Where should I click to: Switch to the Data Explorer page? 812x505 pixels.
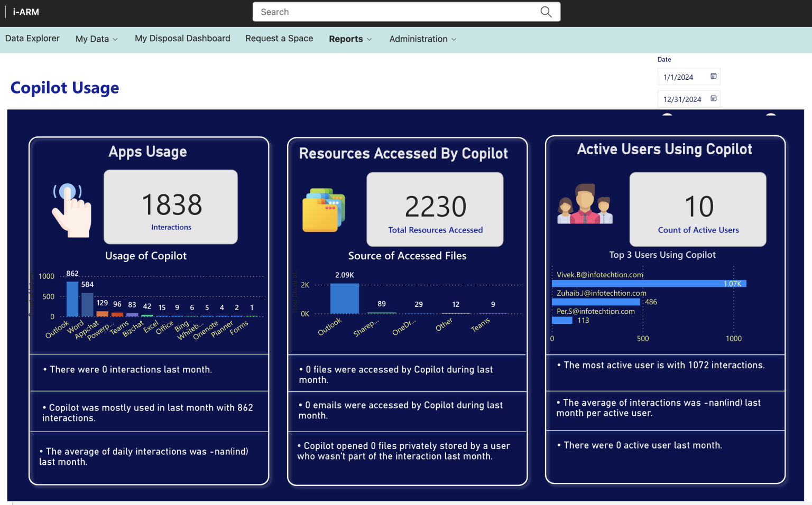pos(32,38)
